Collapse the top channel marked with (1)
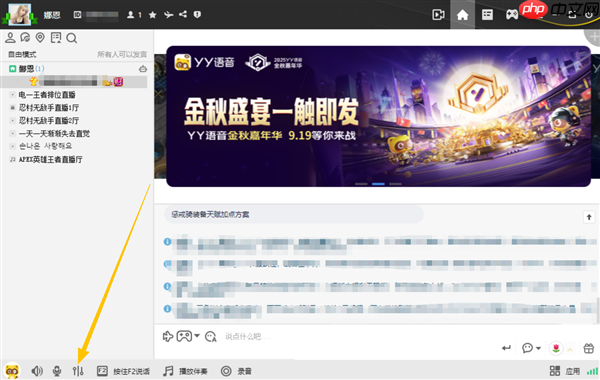Viewport: 600px width, 380px height. click(x=13, y=68)
